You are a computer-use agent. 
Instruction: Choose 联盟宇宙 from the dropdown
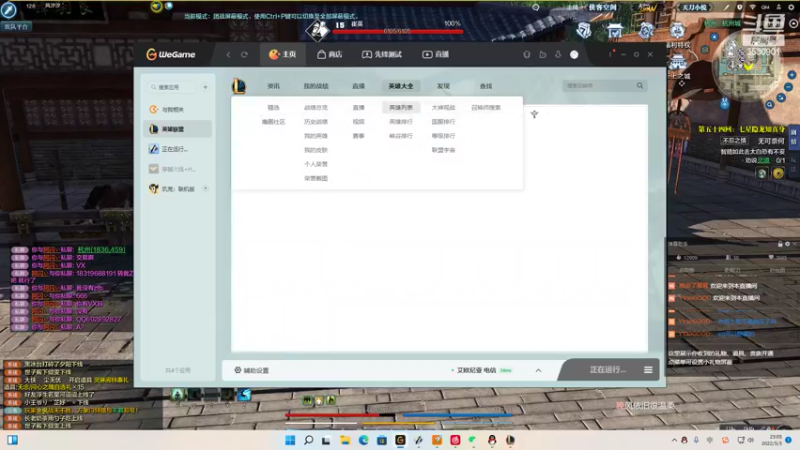[443, 150]
